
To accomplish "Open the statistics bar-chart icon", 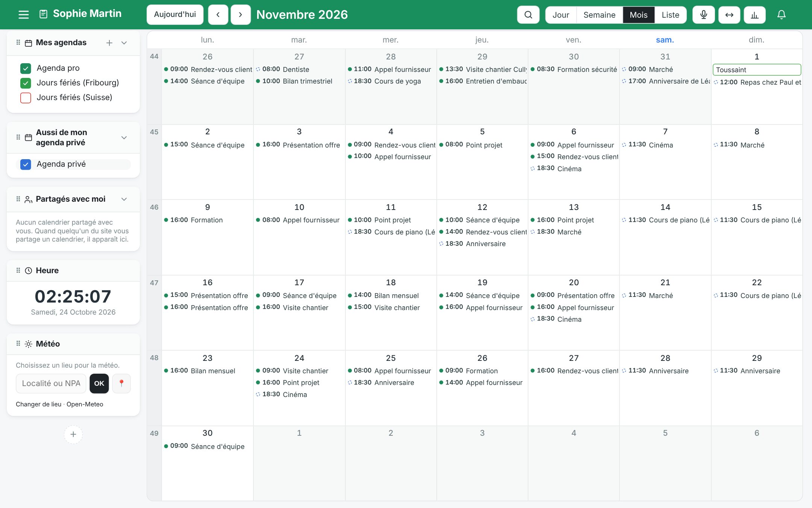I will pyautogui.click(x=754, y=15).
